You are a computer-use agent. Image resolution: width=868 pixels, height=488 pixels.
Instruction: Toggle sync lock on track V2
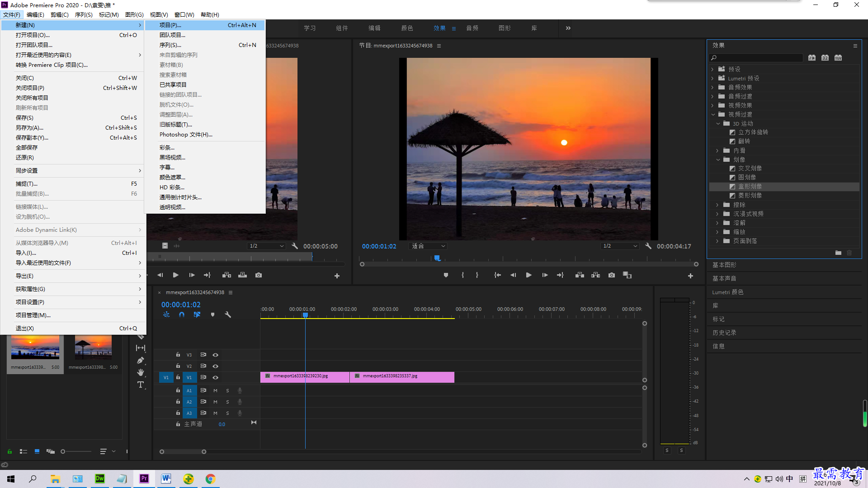pos(203,366)
